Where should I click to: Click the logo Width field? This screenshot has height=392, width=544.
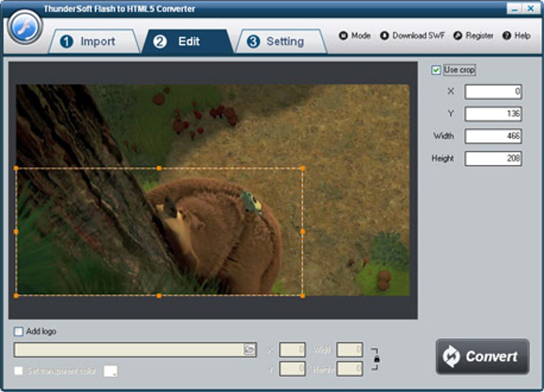pos(350,350)
